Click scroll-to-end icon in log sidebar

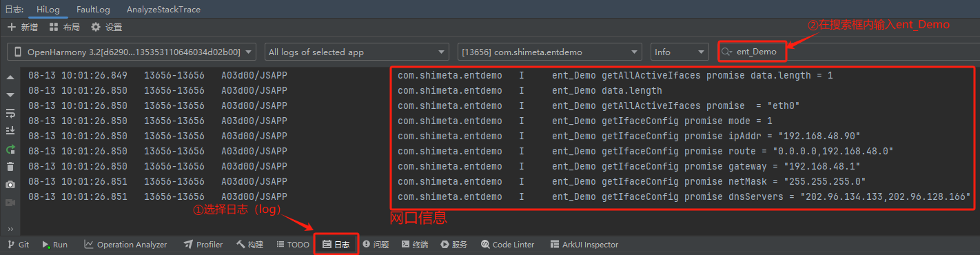10,130
